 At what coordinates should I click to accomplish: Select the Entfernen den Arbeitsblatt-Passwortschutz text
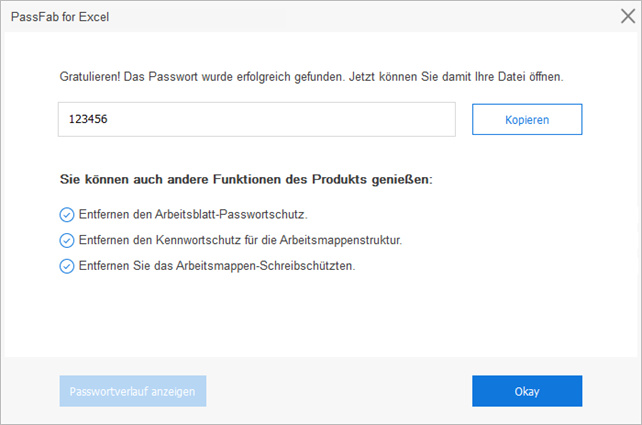193,215
